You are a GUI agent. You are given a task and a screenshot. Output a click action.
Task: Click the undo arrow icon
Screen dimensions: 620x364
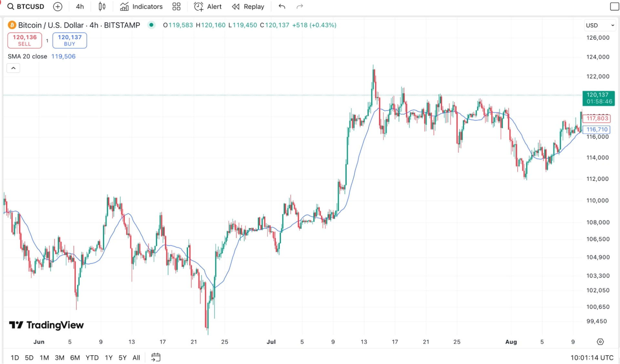click(282, 6)
